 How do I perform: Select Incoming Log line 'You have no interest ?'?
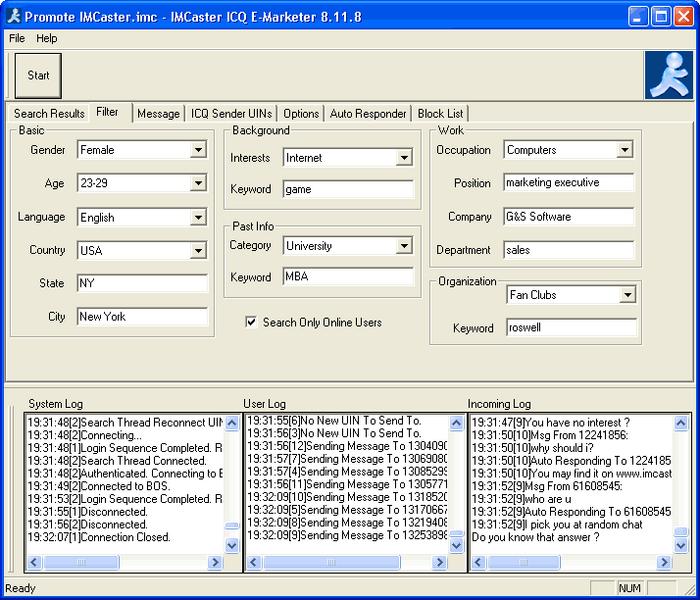click(x=550, y=422)
